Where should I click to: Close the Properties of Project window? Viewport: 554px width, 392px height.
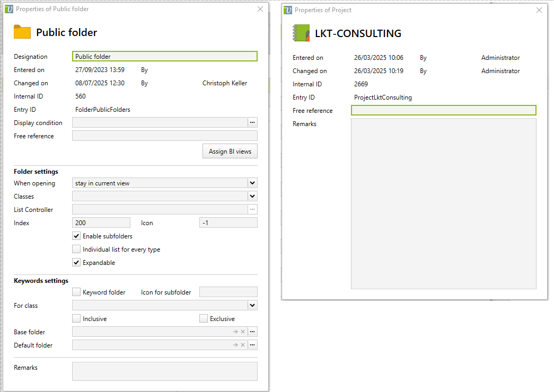click(539, 10)
